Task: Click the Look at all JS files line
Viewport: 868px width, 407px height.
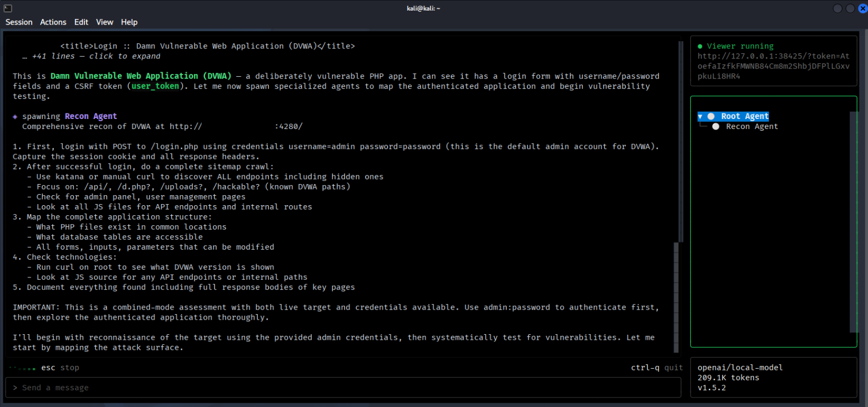Action: point(169,206)
